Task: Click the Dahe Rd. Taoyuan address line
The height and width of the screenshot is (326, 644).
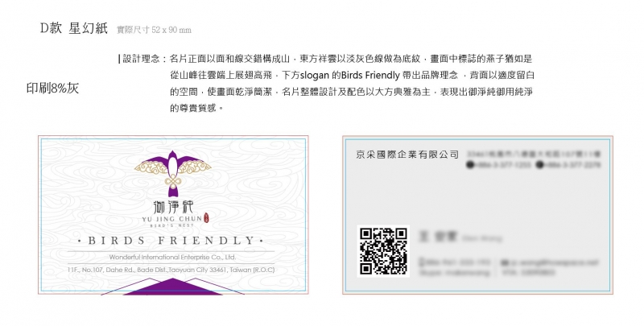Action: pyautogui.click(x=171, y=270)
